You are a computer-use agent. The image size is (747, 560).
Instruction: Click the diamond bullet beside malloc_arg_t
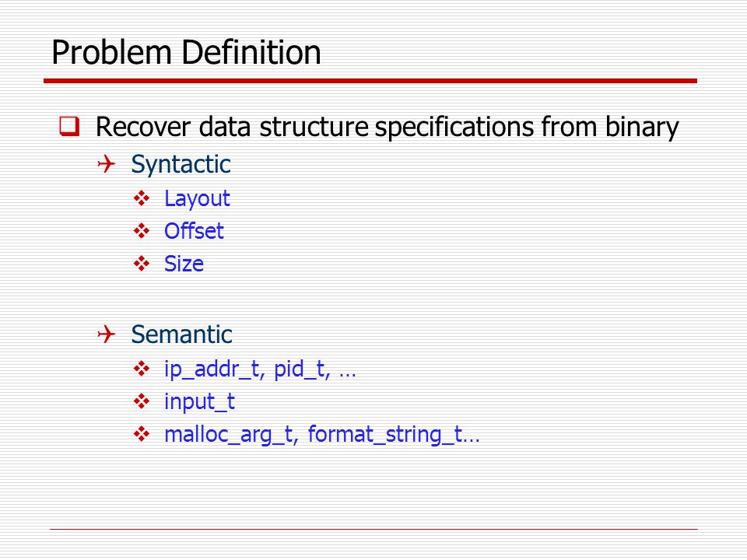tap(142, 434)
